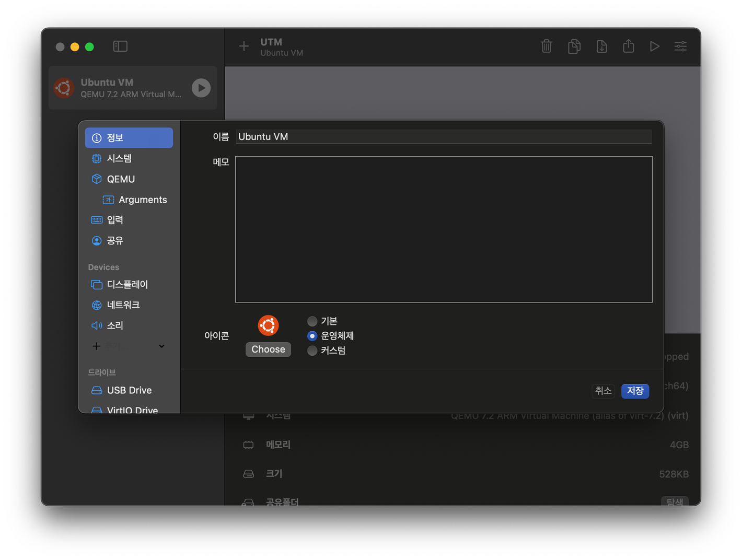Select the 기본 icon radio option
Image resolution: width=742 pixels, height=560 pixels.
coord(312,321)
